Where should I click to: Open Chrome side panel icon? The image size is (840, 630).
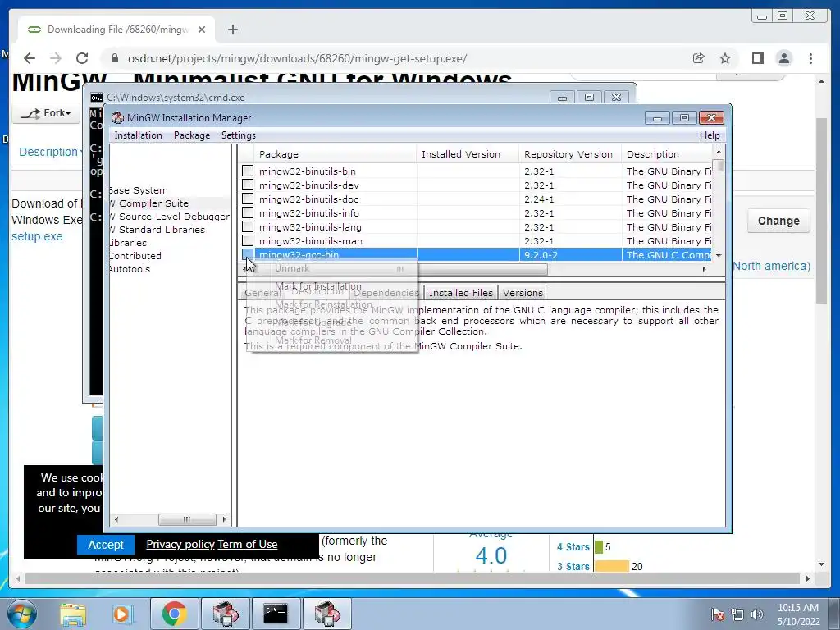(x=757, y=58)
